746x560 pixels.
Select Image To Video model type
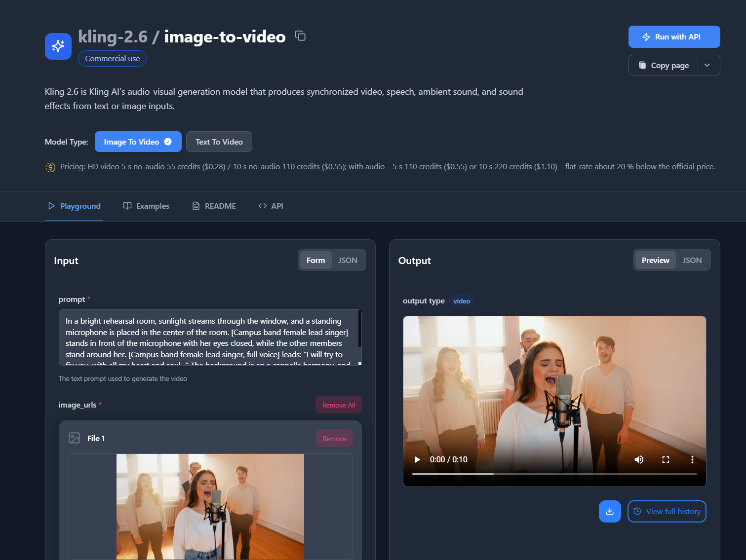coord(138,142)
